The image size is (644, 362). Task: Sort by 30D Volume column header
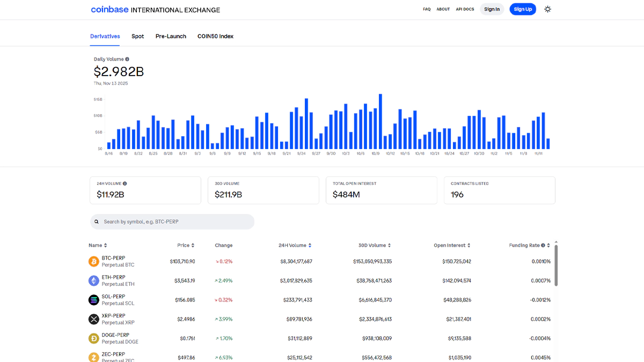coord(375,245)
